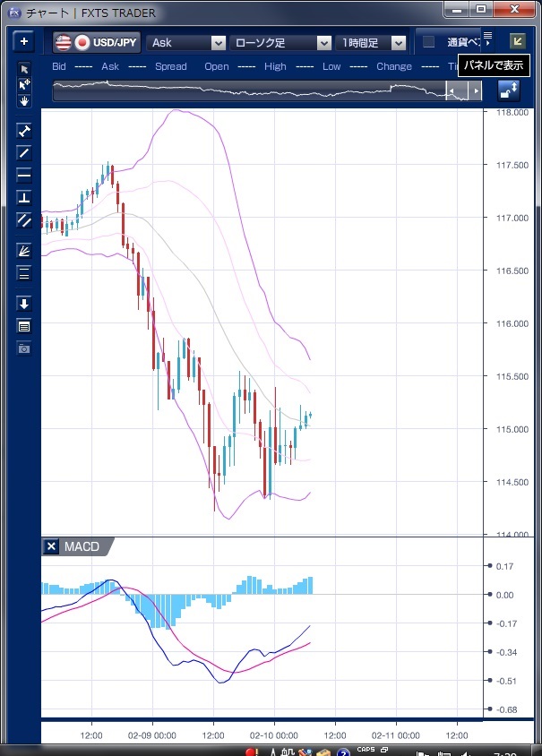The image size is (542, 756).
Task: Select the trend line drawing tool
Action: pyautogui.click(x=24, y=153)
